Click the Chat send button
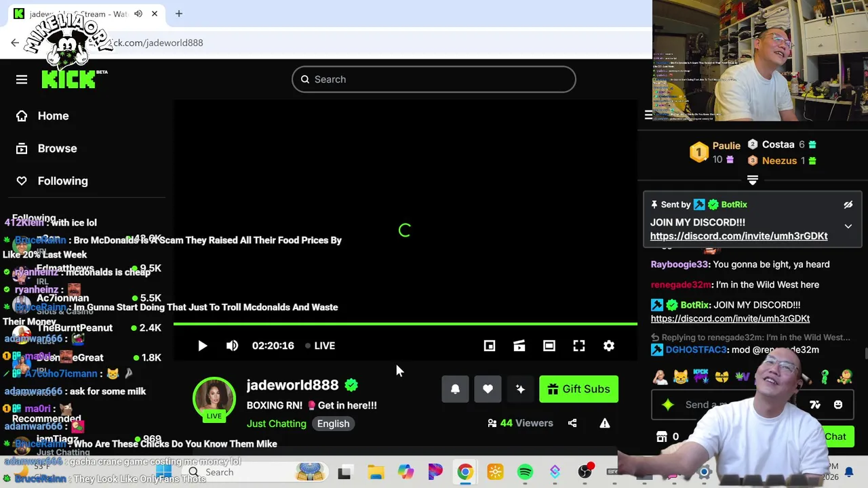The width and height of the screenshot is (868, 488). (x=835, y=436)
